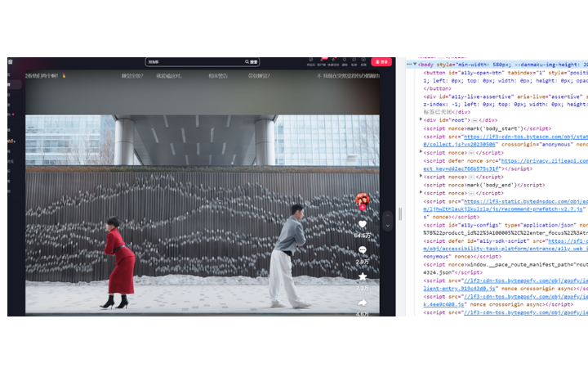Image resolution: width=588 pixels, height=368 pixels.
Task: Click the magnifier search button in search bar
Action: (252, 62)
